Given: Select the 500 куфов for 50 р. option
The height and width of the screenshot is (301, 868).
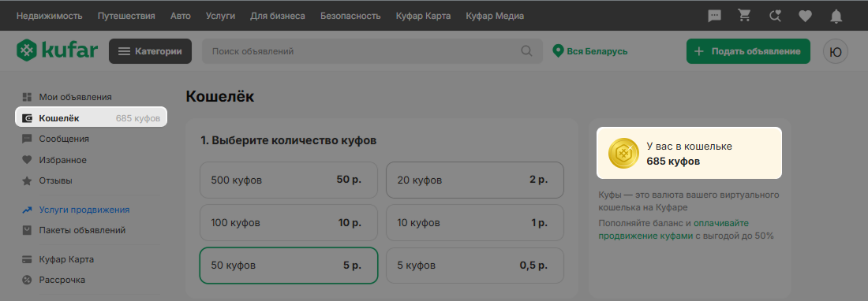Looking at the screenshot, I should [288, 180].
